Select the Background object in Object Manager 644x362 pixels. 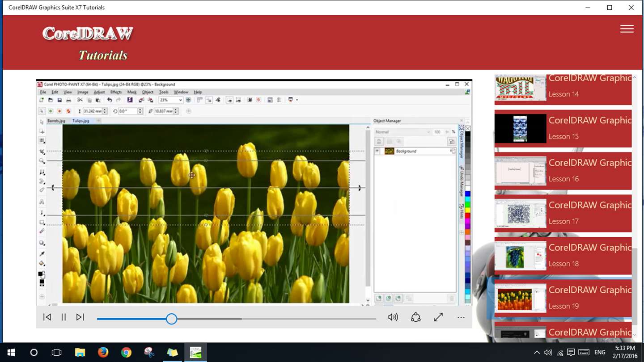pyautogui.click(x=415, y=151)
